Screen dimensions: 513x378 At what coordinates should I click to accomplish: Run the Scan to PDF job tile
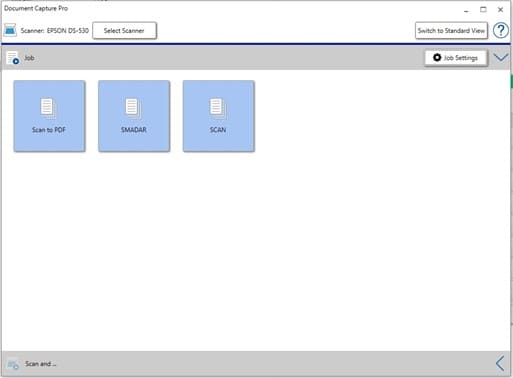(49, 116)
